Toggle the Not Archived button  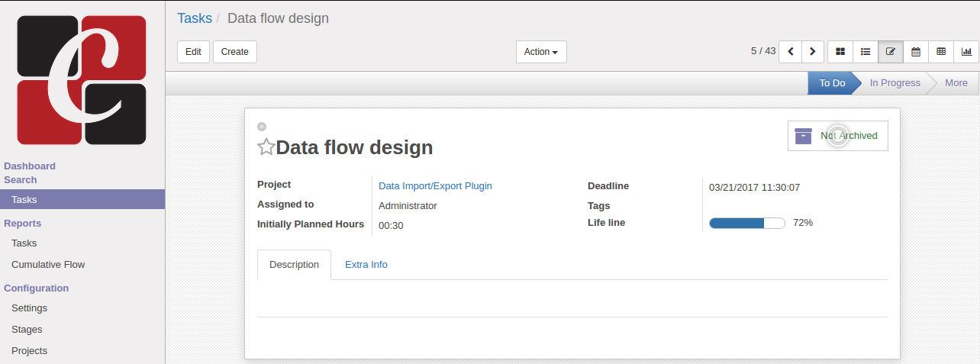coord(837,136)
